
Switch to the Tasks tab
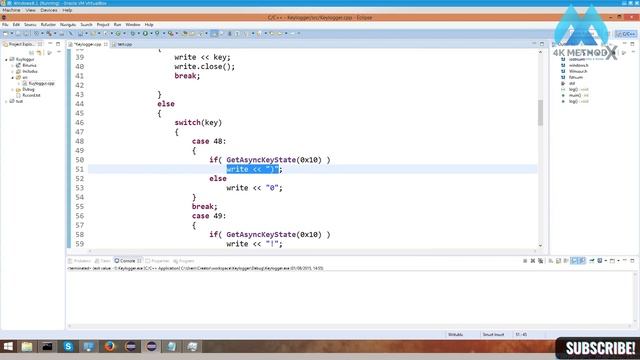click(102, 261)
